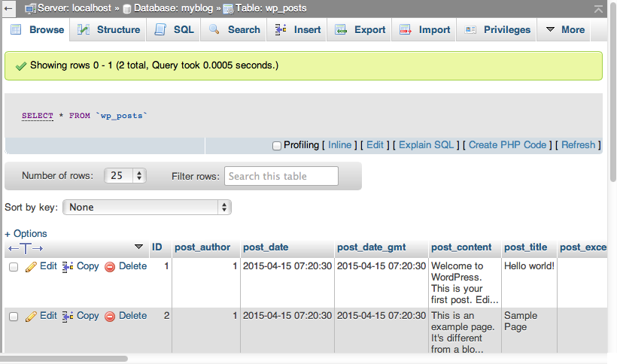Select the checkbox for row with ID 2

point(14,317)
